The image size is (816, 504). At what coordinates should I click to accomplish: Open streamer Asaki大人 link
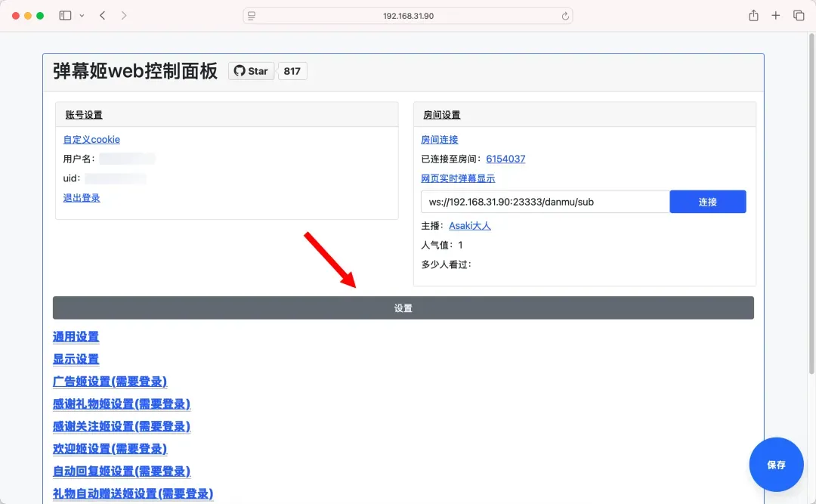[x=470, y=225]
